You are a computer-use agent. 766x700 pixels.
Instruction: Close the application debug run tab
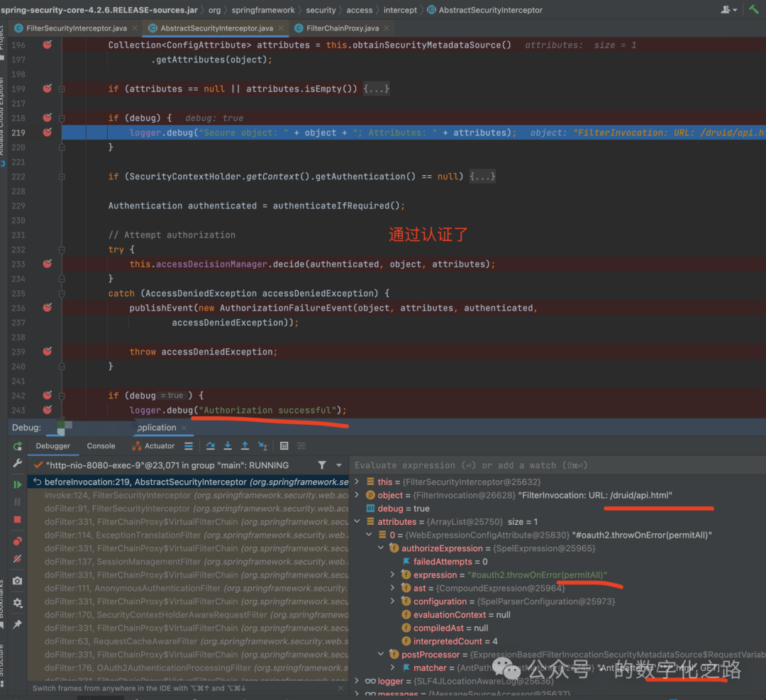(184, 428)
